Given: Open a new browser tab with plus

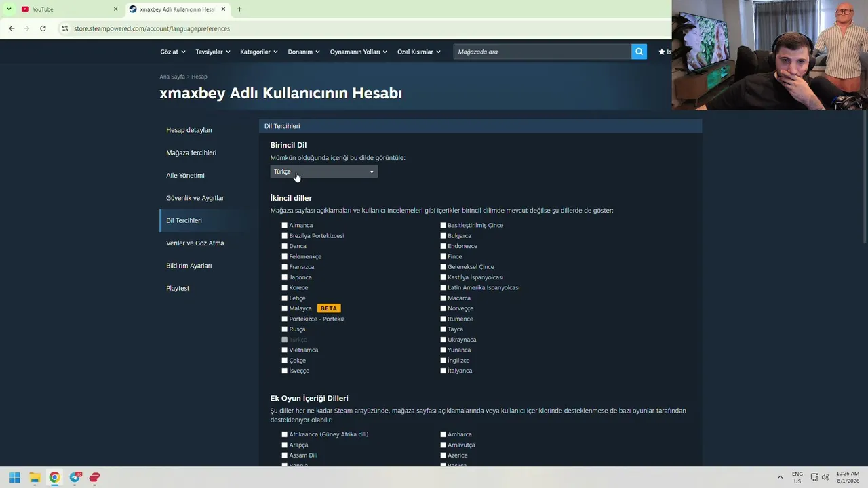Looking at the screenshot, I should click(x=239, y=9).
